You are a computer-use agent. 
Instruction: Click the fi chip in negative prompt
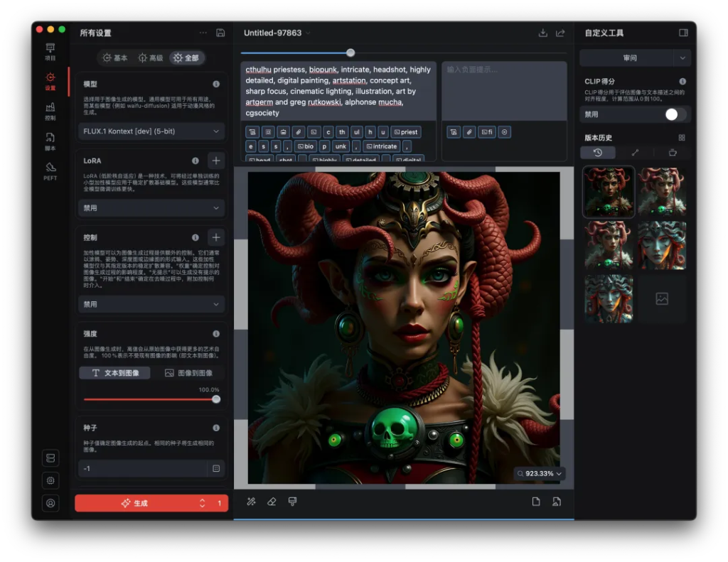tap(486, 132)
